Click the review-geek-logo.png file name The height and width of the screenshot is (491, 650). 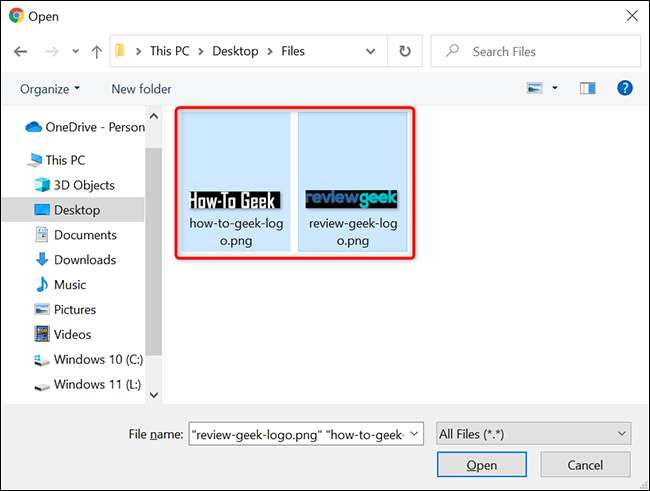click(x=353, y=232)
